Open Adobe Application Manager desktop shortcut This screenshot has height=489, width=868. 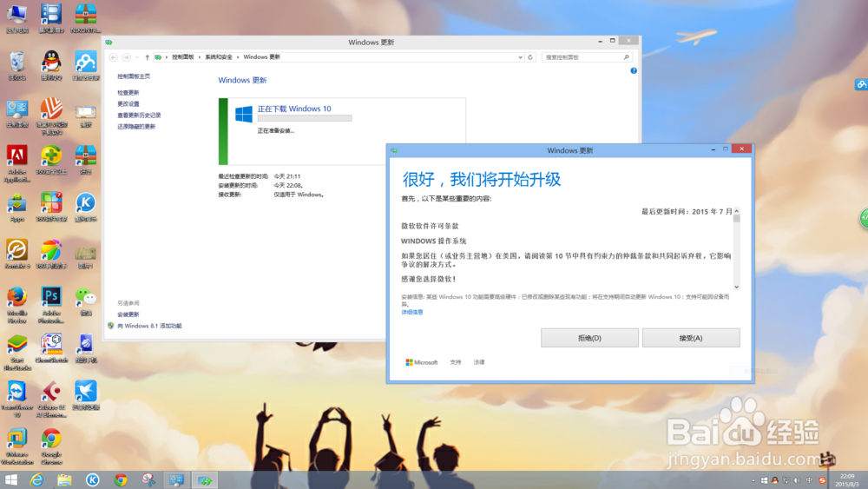(x=17, y=163)
